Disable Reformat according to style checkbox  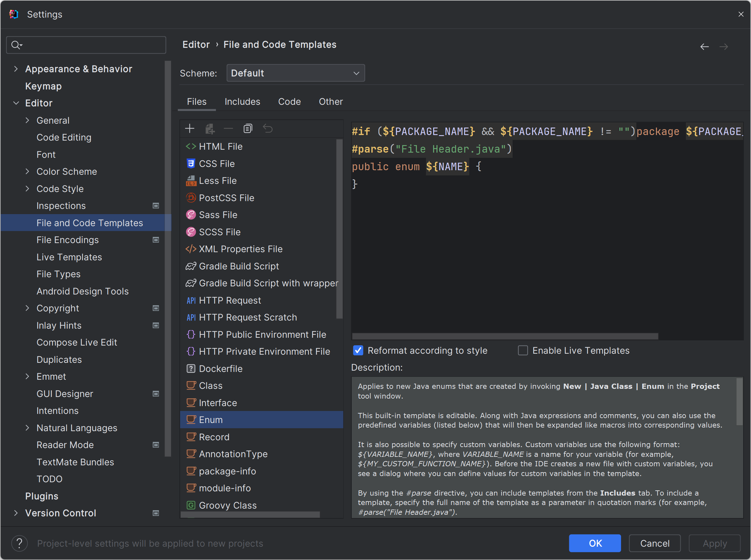pos(358,350)
